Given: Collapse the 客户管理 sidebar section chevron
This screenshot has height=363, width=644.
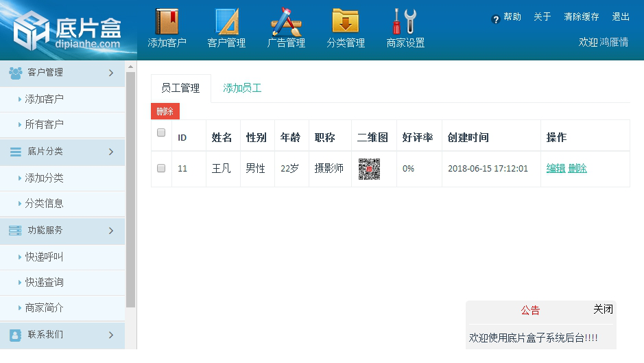Looking at the screenshot, I should [111, 73].
